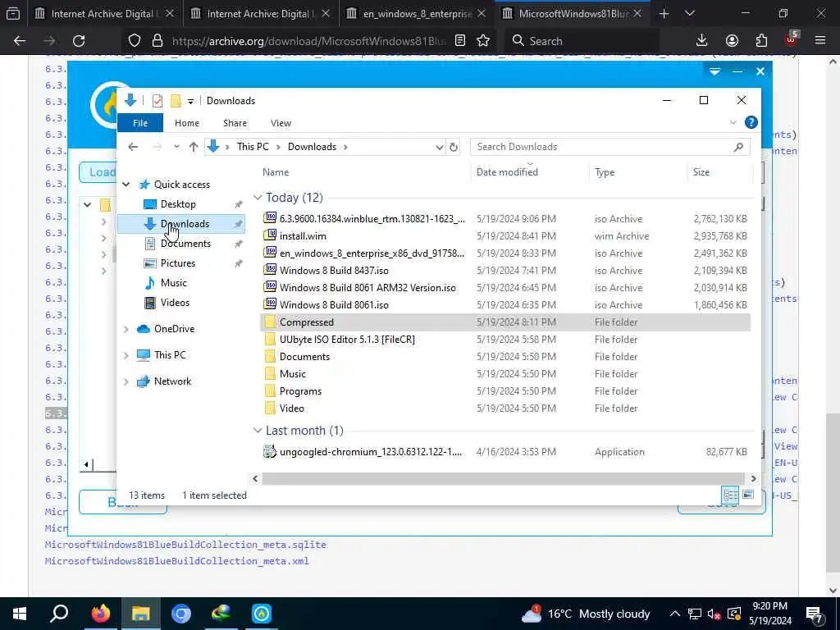Open the UUbyte ISO Editor taskbar icon
Screen dimensions: 840x630
click(262, 614)
